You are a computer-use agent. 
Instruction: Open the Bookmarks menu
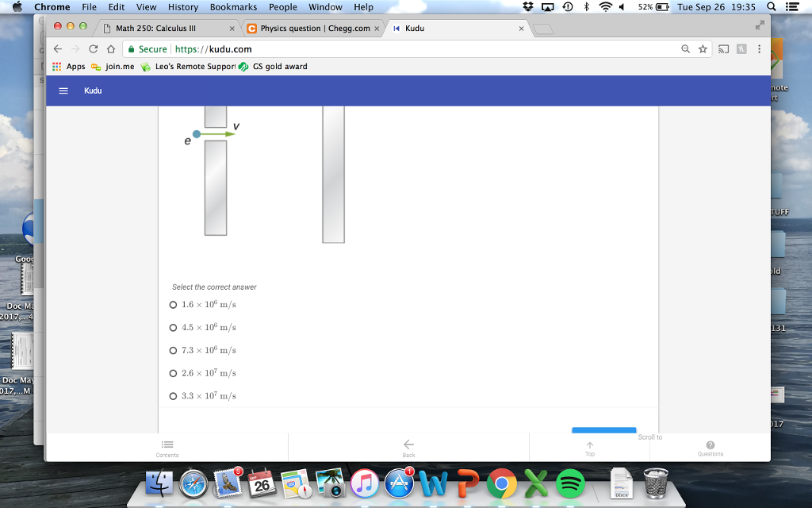point(233,6)
